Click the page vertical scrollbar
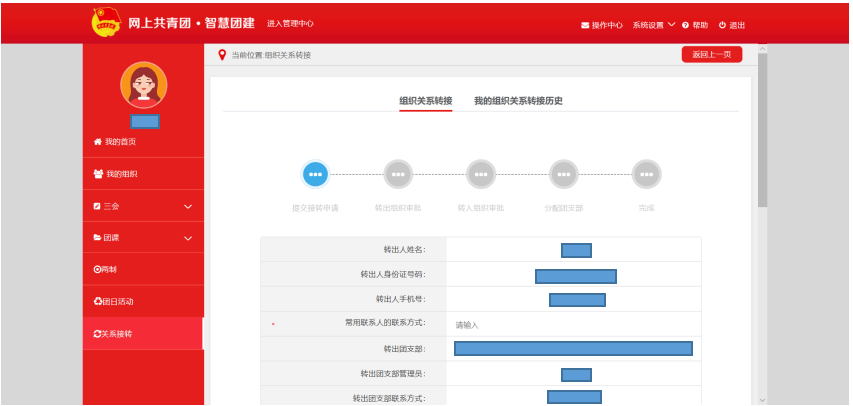853x406 pixels. pos(762,130)
